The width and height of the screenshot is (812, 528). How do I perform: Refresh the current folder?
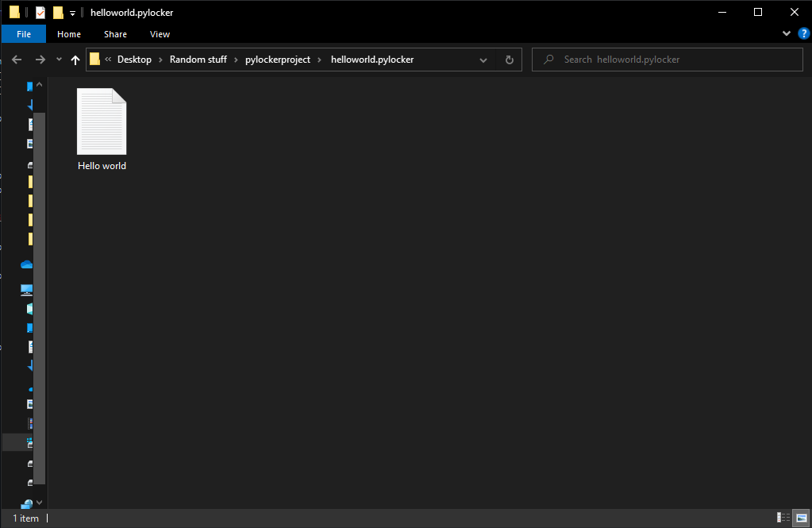(509, 60)
